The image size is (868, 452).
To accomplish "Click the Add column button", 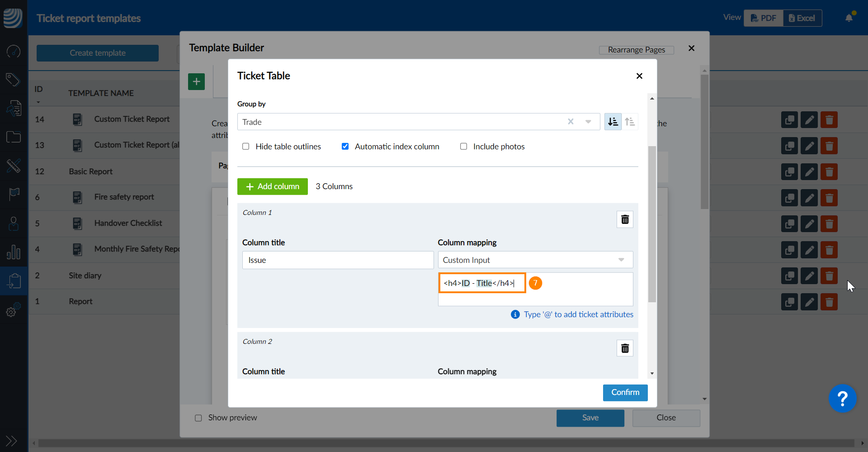I will point(272,186).
